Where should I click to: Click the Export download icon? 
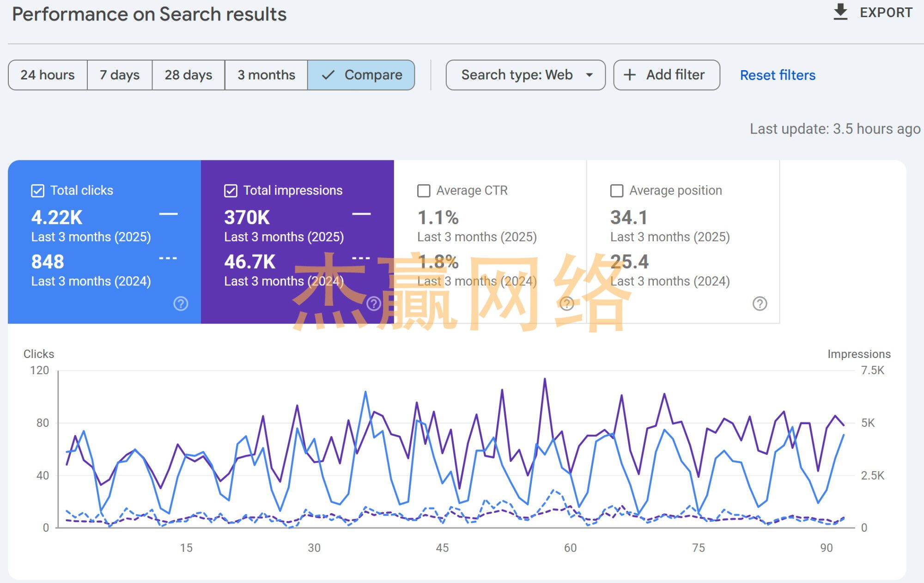(840, 12)
